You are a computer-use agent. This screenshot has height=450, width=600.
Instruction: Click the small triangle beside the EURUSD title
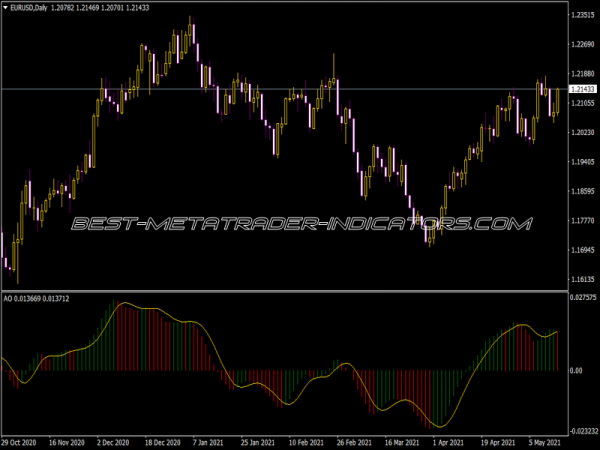(5, 8)
